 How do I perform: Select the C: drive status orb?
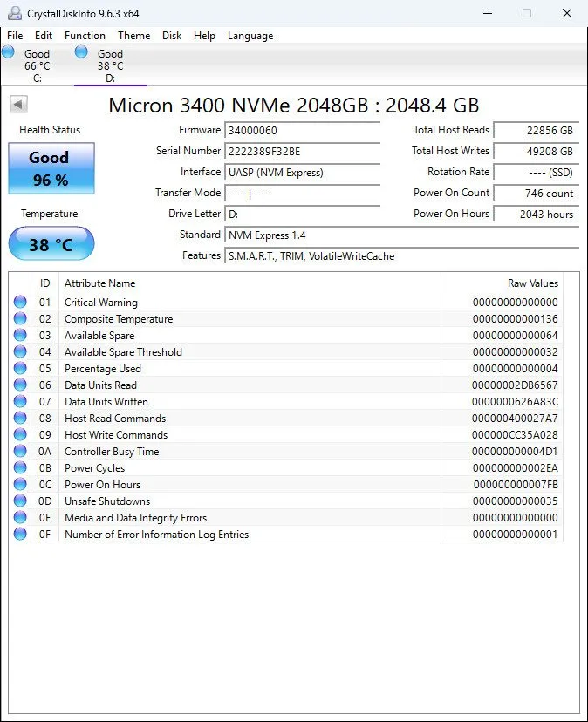9,52
